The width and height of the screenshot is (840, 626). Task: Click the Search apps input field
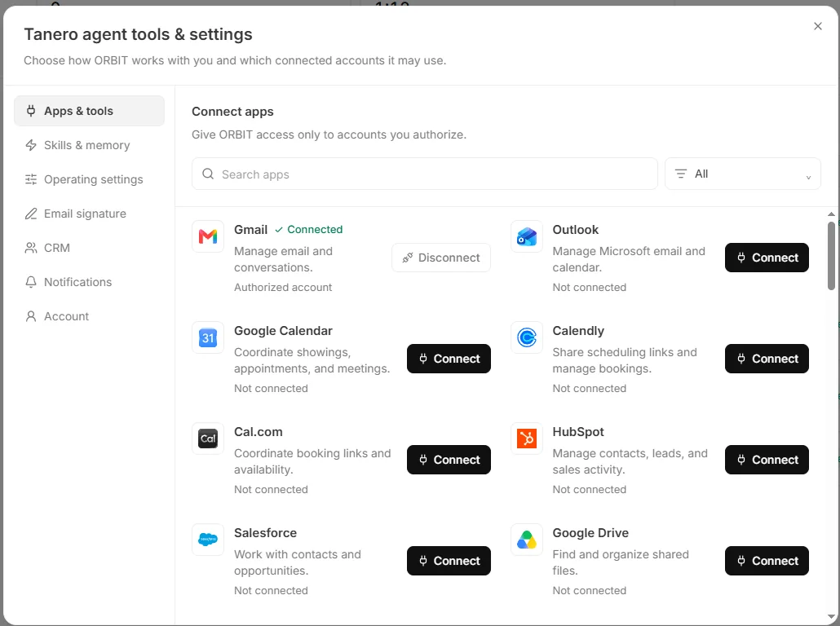[424, 174]
